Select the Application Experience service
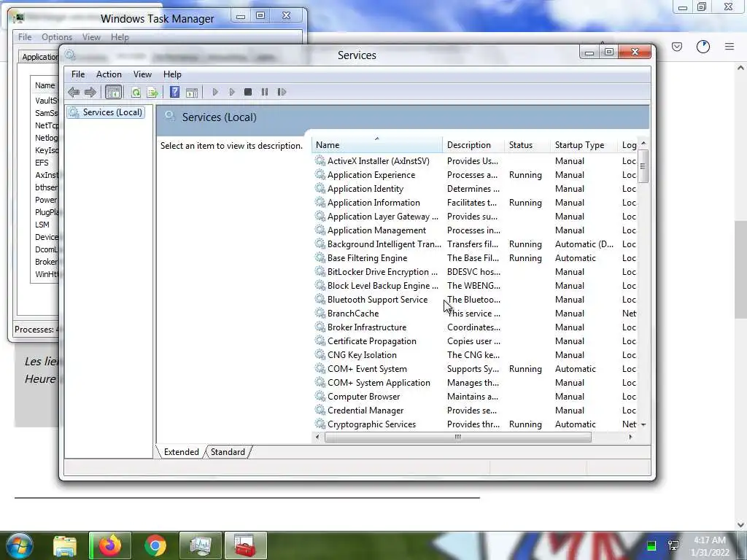The width and height of the screenshot is (747, 560). (x=475, y=175)
